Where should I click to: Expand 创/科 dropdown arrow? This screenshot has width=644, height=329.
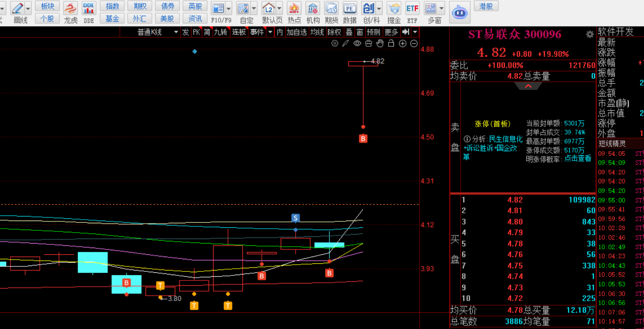coord(379,8)
